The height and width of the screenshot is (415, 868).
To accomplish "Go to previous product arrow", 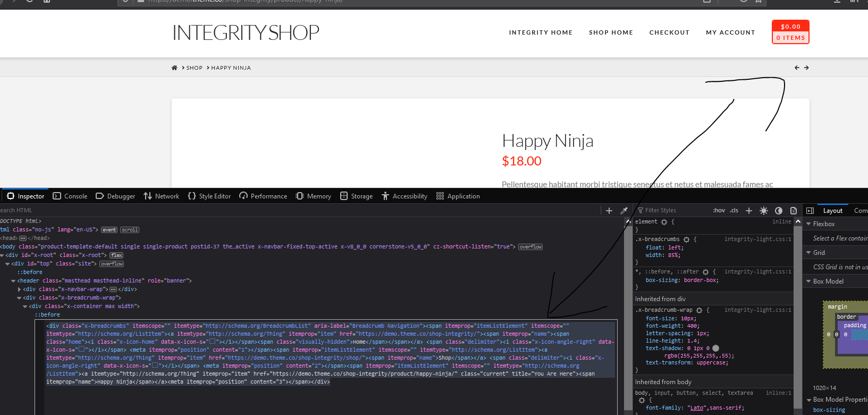I will 797,68.
